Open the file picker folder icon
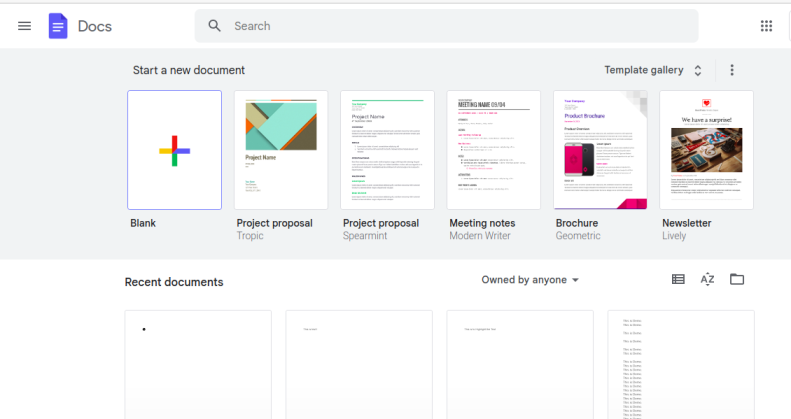The height and width of the screenshot is (419, 791). (737, 279)
